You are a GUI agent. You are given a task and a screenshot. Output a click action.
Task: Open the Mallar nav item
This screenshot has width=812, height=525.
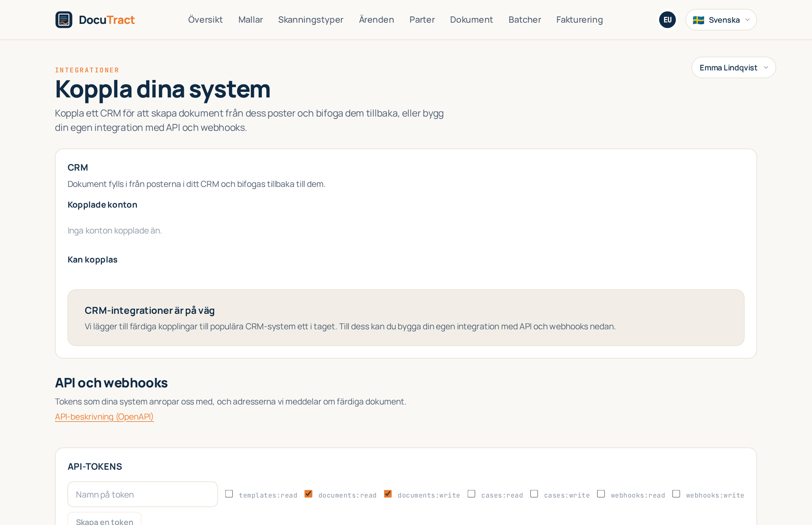pyautogui.click(x=250, y=19)
